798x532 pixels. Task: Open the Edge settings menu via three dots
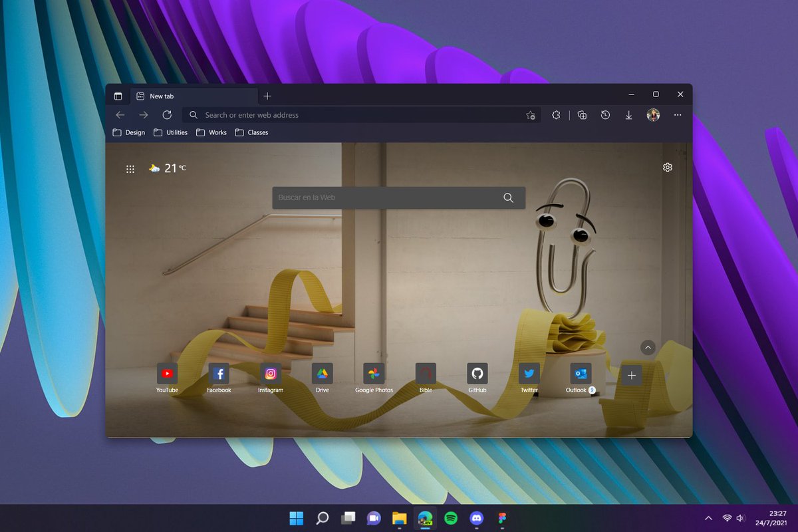(678, 114)
